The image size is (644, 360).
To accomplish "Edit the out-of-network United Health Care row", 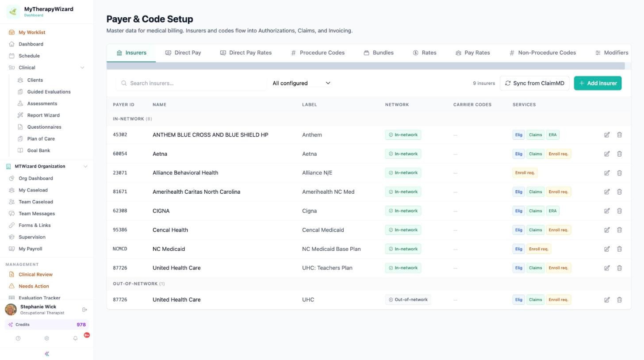I will click(x=607, y=300).
